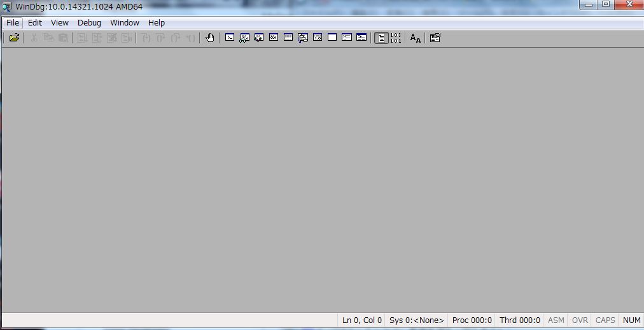The height and width of the screenshot is (330, 644).
Task: Open the Processes and Threads icon
Action: 347,38
